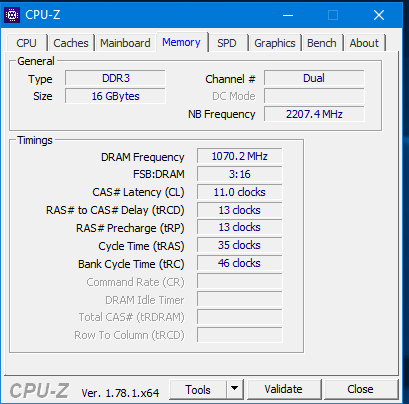The image size is (409, 404).
Task: Click the Close button at the bottom
Action: (360, 389)
